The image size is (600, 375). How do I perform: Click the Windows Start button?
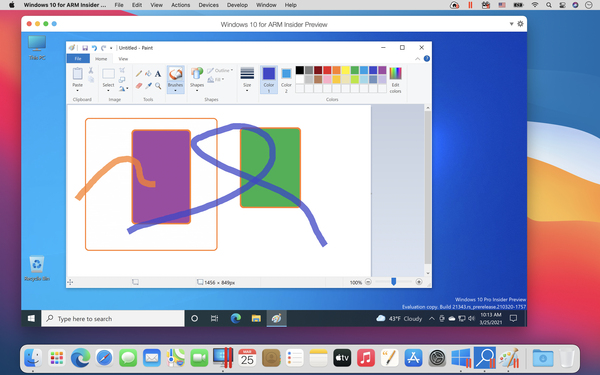31,318
